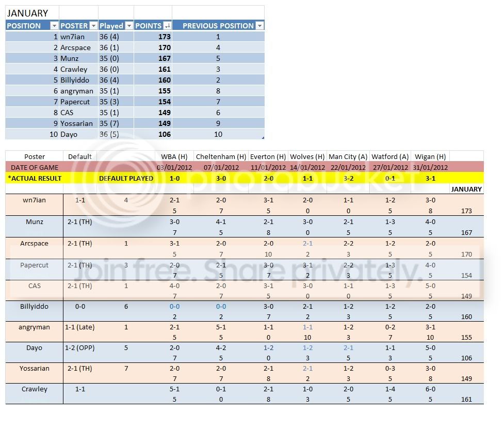Viewport: 504px width, 444px height.
Task: Click the Man City (A) header cell
Action: [x=348, y=156]
